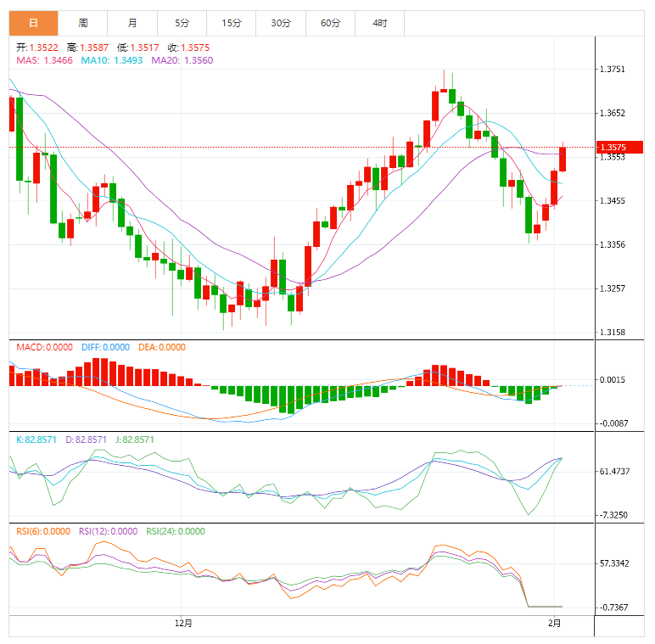Click the latest red candlestick at right edge
The height and width of the screenshot is (644, 655).
[x=563, y=160]
